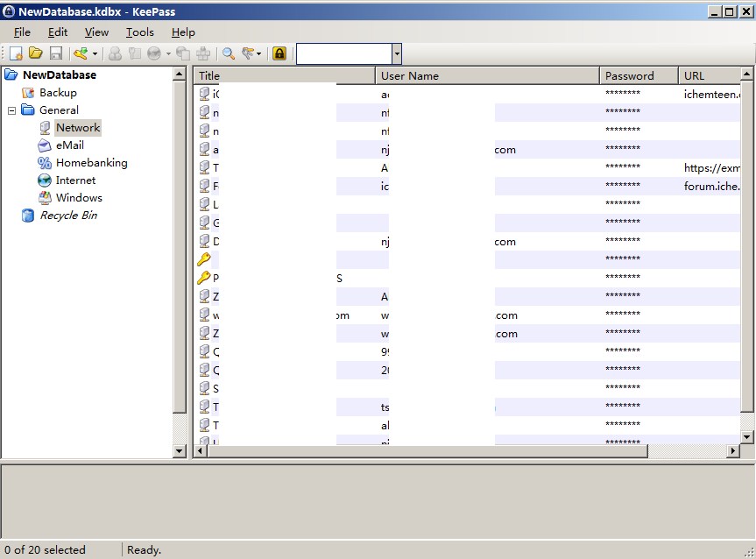
Task: Click the forum.iche URL cell
Action: [x=711, y=186]
